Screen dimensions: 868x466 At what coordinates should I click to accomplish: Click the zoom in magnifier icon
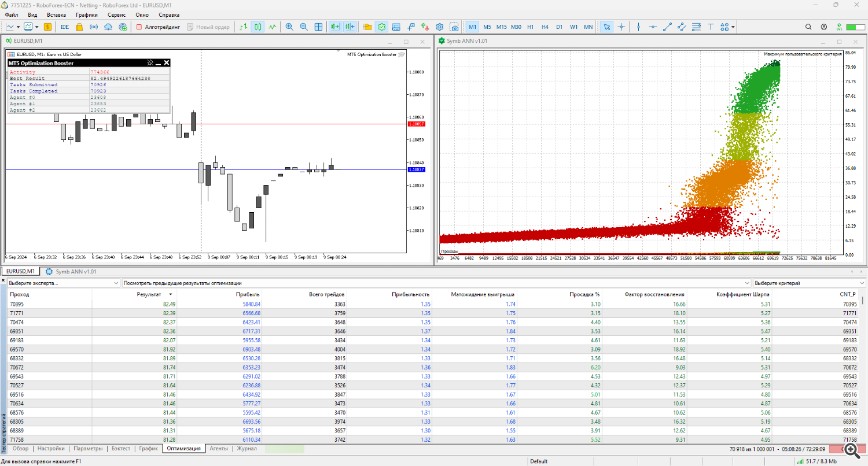point(289,27)
